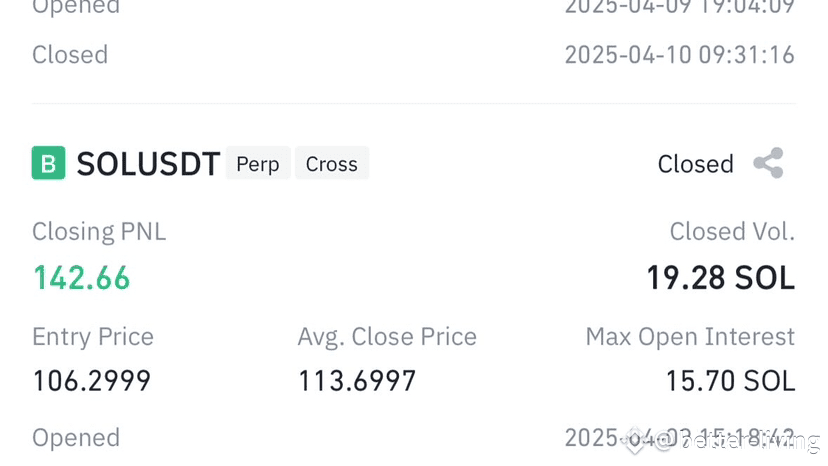
Task: Tap the share icon for SOLUSDT position
Action: tap(768, 163)
